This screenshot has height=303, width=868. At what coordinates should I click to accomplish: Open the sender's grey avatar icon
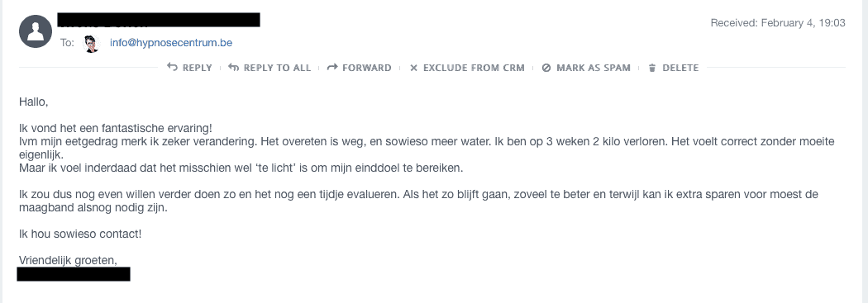pos(36,31)
